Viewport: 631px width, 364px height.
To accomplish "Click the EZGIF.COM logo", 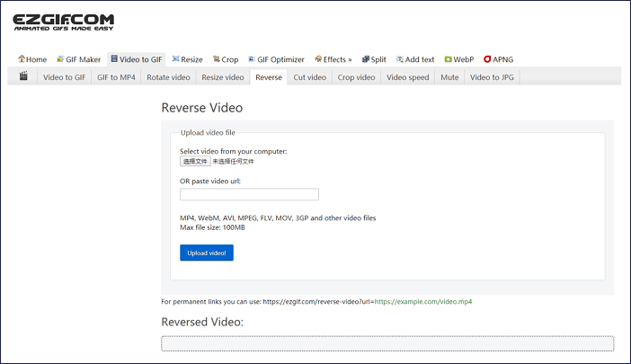I will click(x=63, y=22).
